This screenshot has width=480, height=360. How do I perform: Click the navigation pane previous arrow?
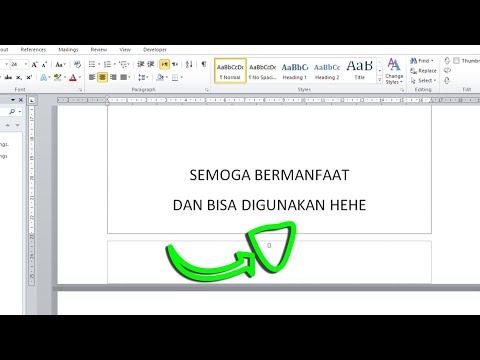pos(8,125)
